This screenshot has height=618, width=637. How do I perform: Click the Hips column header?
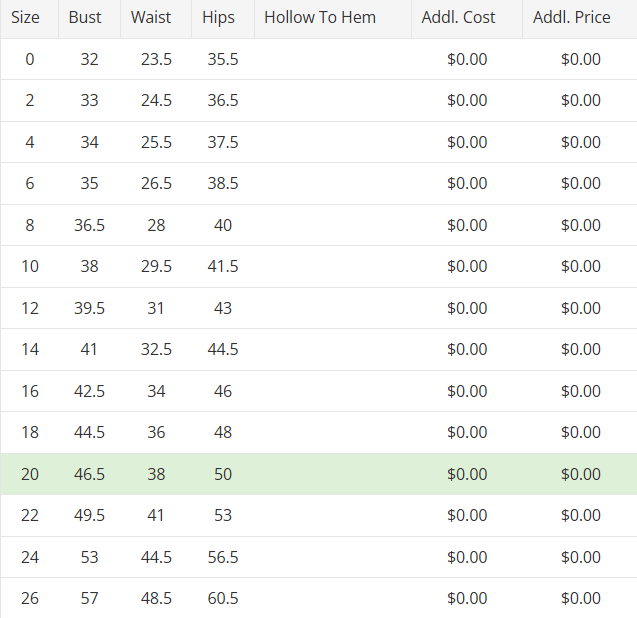tap(218, 18)
